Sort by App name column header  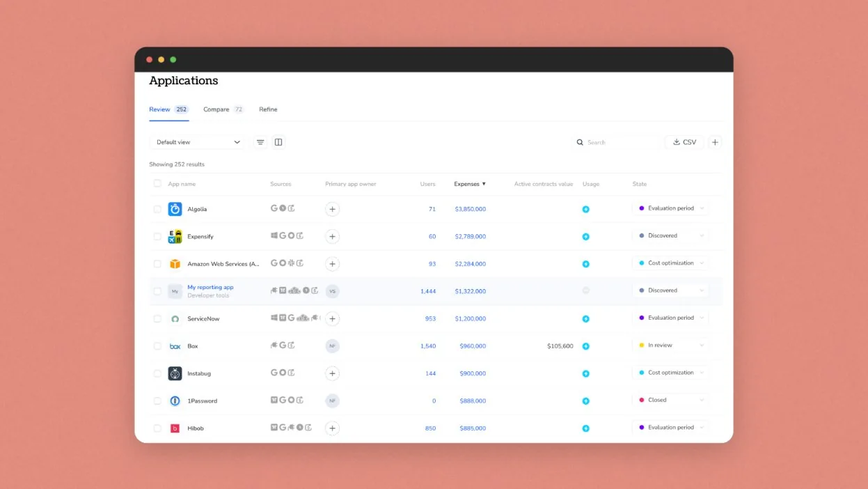(182, 184)
